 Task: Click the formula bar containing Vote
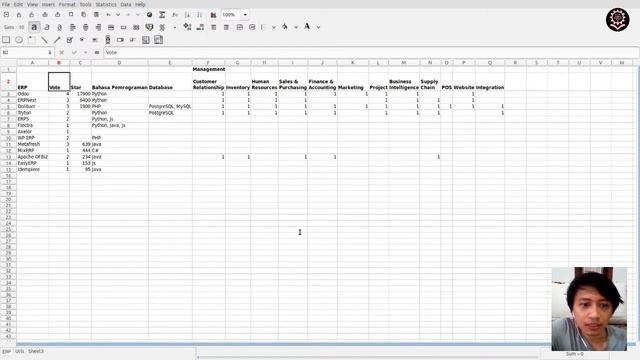(x=371, y=53)
